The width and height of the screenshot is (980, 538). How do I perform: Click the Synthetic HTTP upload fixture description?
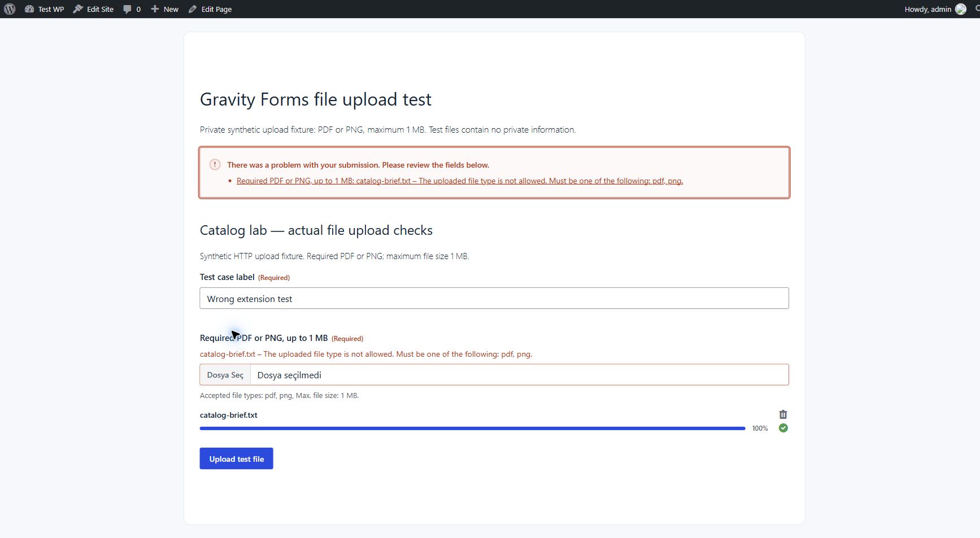(x=334, y=256)
